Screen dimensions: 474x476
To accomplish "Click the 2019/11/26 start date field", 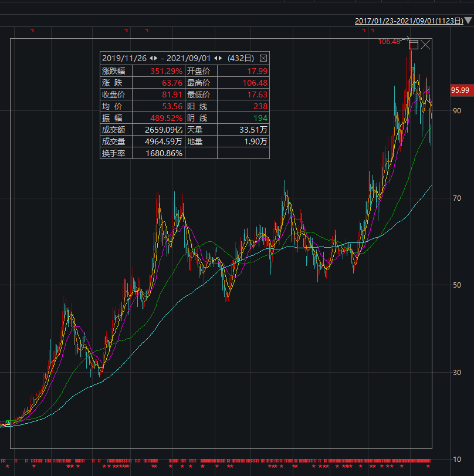I will click(x=124, y=58).
